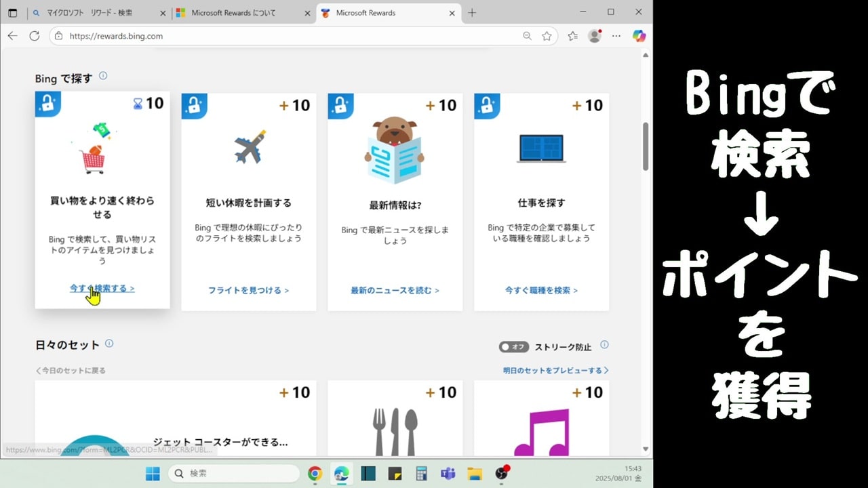Open the favorites list

coord(572,36)
